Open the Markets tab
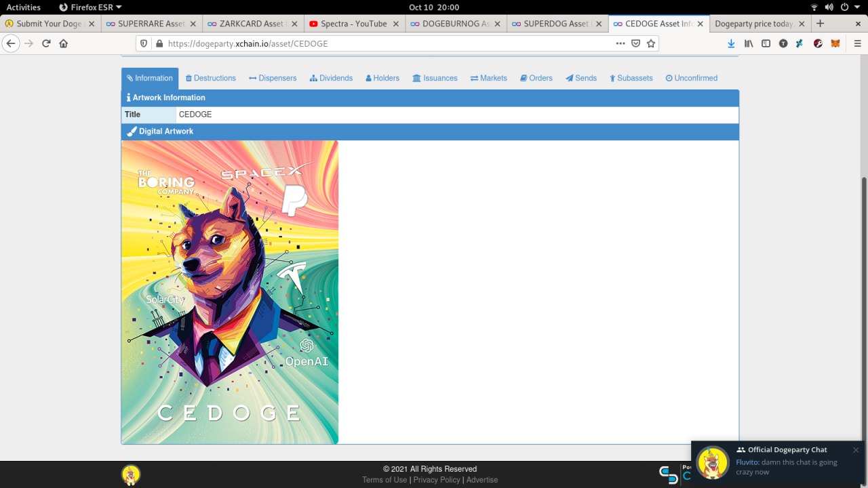Screen dimensions: 868x488 tap(489, 79)
